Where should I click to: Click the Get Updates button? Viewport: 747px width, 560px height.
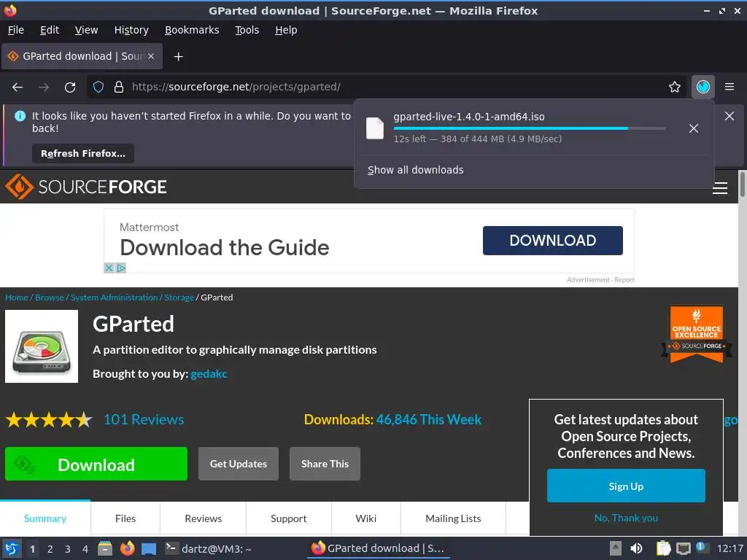239,464
